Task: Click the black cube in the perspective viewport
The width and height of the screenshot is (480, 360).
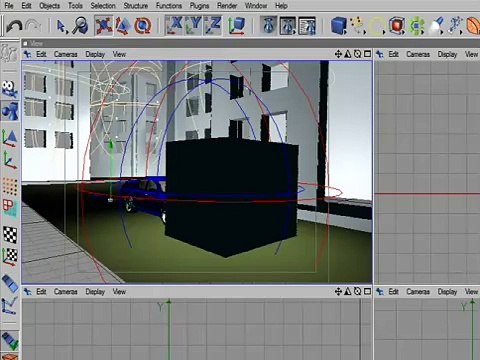Action: (231, 197)
